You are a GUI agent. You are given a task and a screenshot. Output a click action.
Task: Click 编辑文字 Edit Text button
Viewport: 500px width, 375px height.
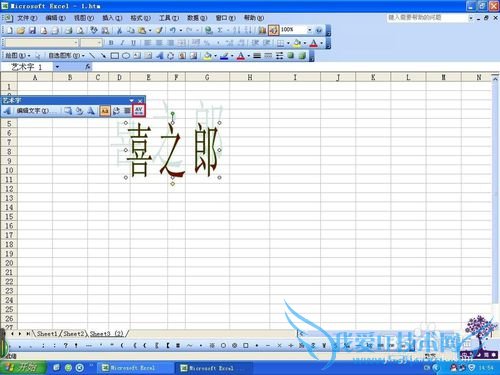[37, 111]
